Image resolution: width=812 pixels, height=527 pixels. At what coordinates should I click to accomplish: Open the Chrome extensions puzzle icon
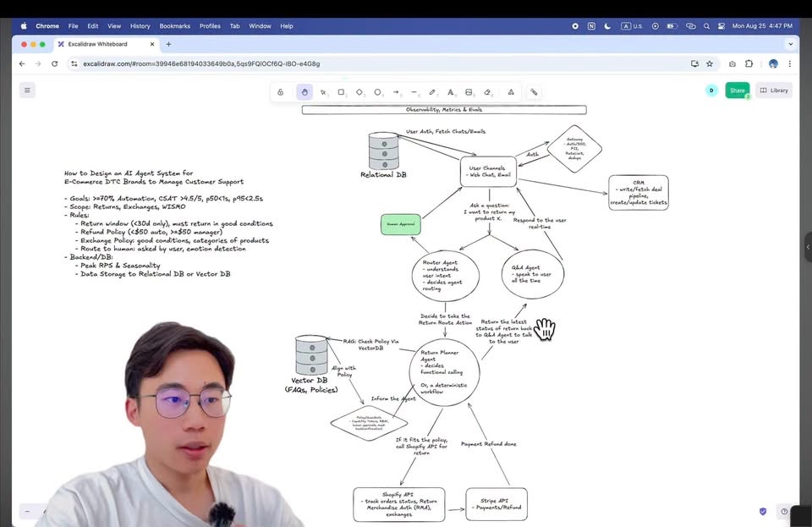point(749,63)
